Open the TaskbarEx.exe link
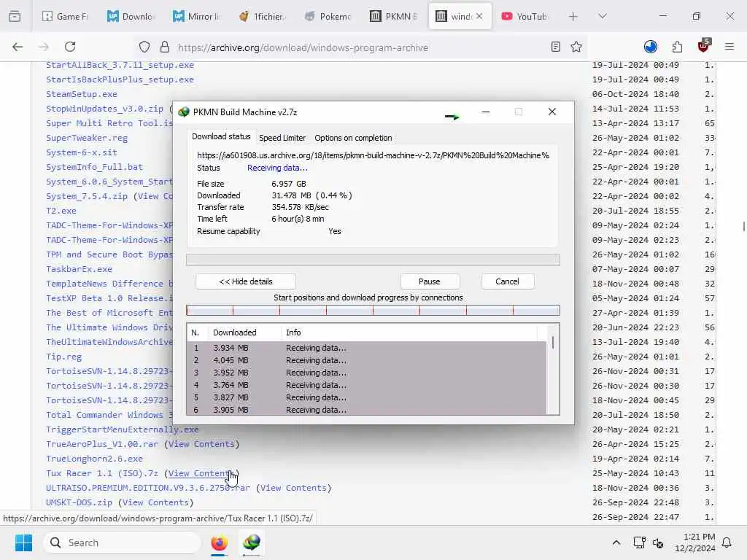Viewport: 747px width, 560px height. [x=79, y=269]
